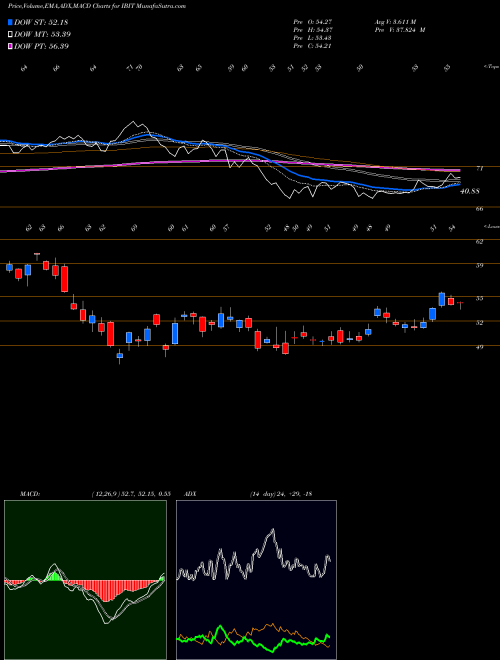
Task: Click the 'Pre O: 54.27' open value
Action: tap(313, 21)
